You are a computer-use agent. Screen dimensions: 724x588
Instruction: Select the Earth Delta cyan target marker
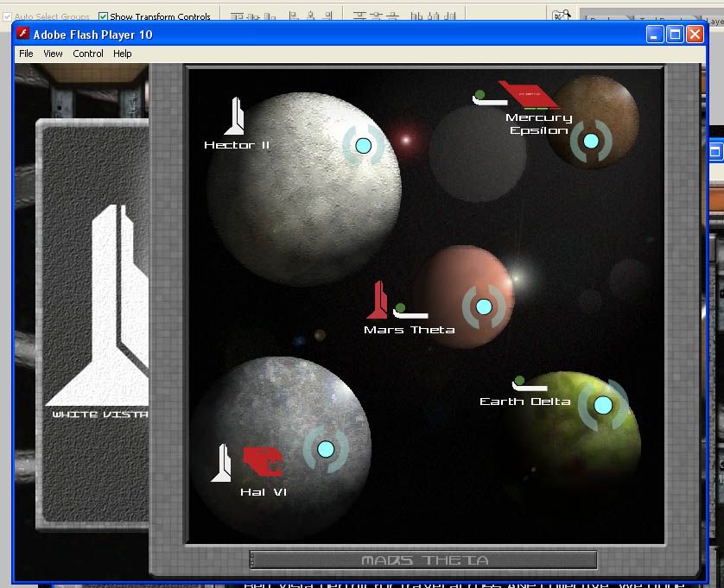pyautogui.click(x=603, y=405)
